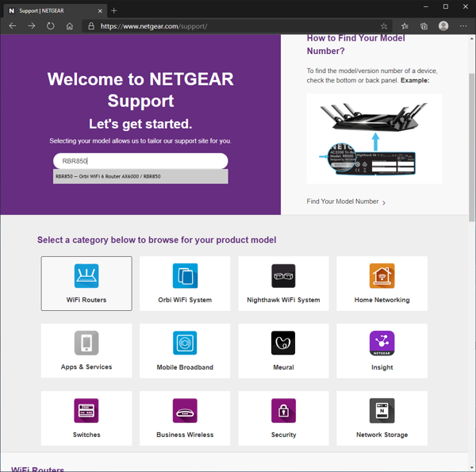Click the model number search field
476x472 pixels.
140,161
